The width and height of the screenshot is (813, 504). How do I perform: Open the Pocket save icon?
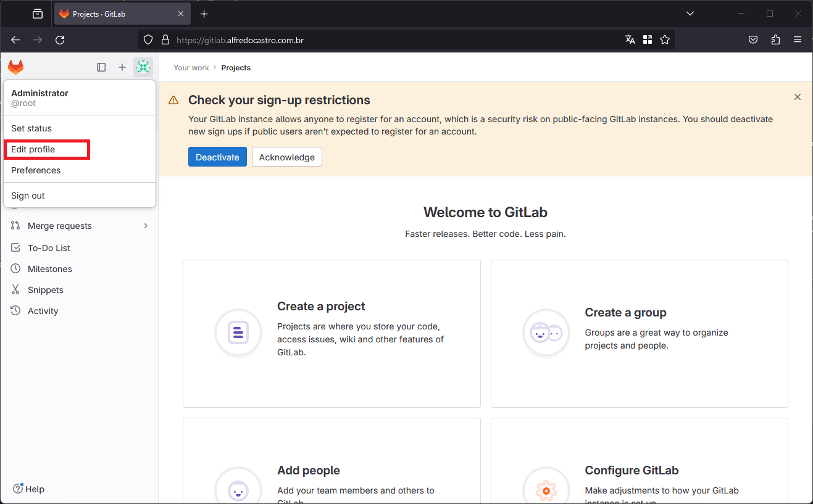[753, 39]
